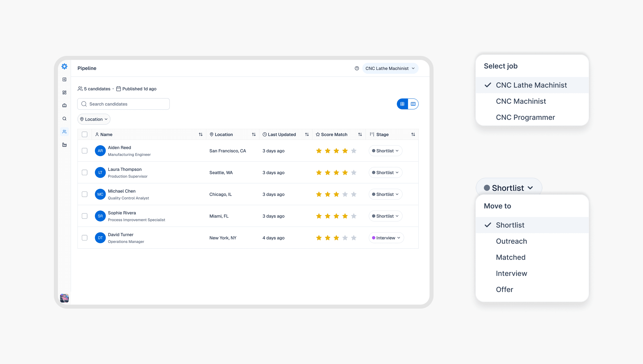The width and height of the screenshot is (643, 364).
Task: Check the box for Aiden Reed
Action: [85, 151]
